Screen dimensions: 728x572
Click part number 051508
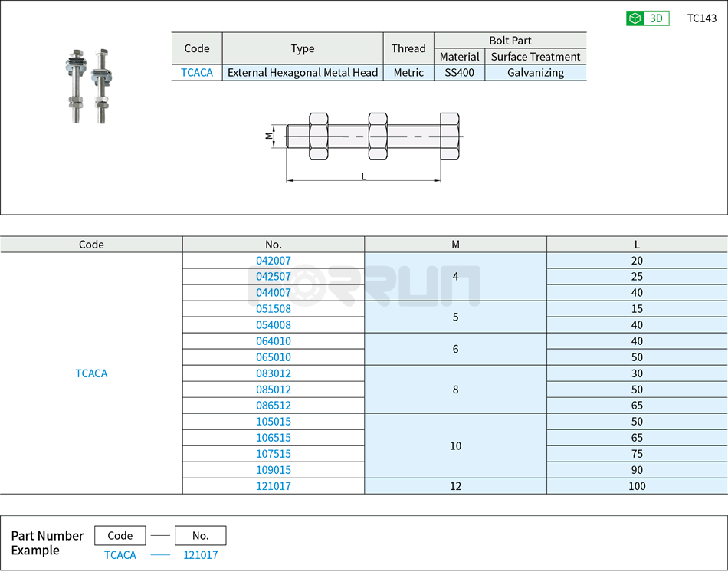tap(273, 309)
